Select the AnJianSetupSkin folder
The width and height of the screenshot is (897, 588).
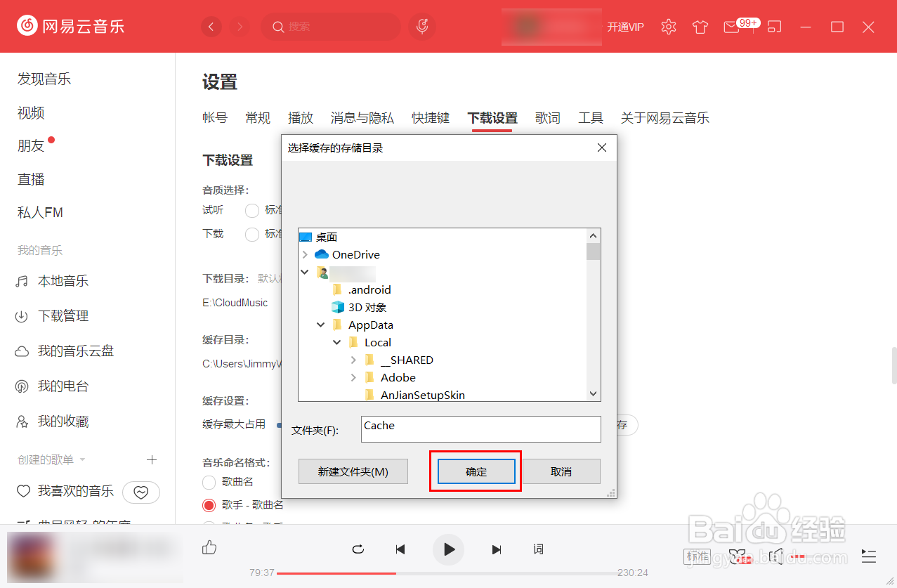point(423,395)
